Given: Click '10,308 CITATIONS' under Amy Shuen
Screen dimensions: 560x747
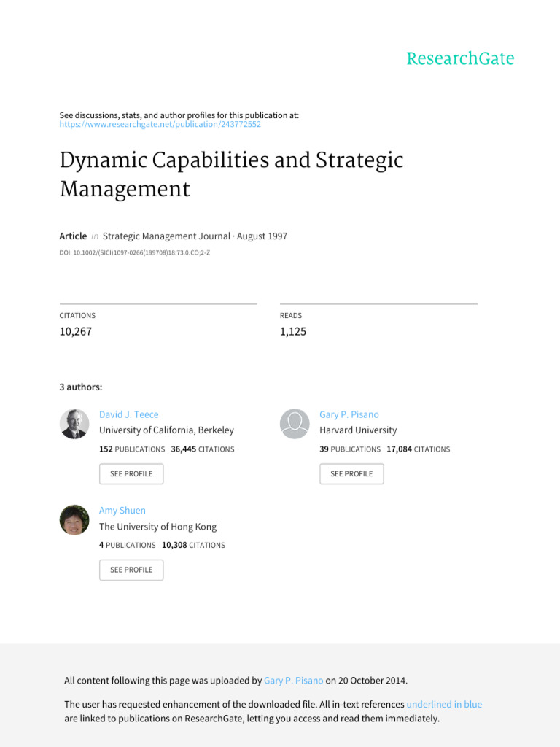Looking at the screenshot, I should 193,545.
